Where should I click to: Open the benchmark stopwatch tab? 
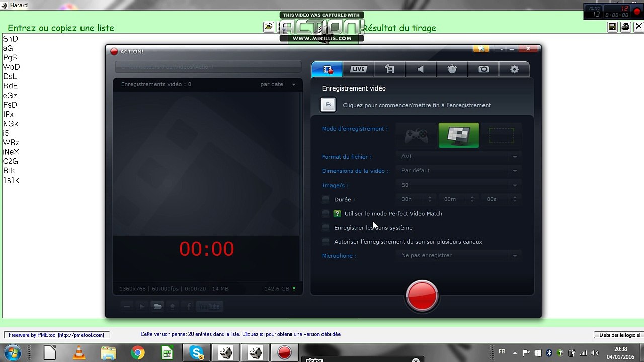[452, 69]
